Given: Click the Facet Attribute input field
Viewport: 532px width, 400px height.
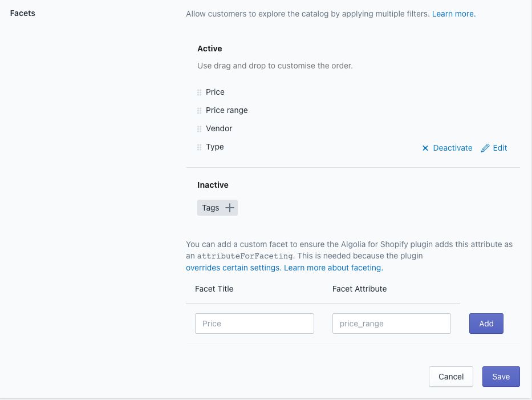Looking at the screenshot, I should point(391,324).
